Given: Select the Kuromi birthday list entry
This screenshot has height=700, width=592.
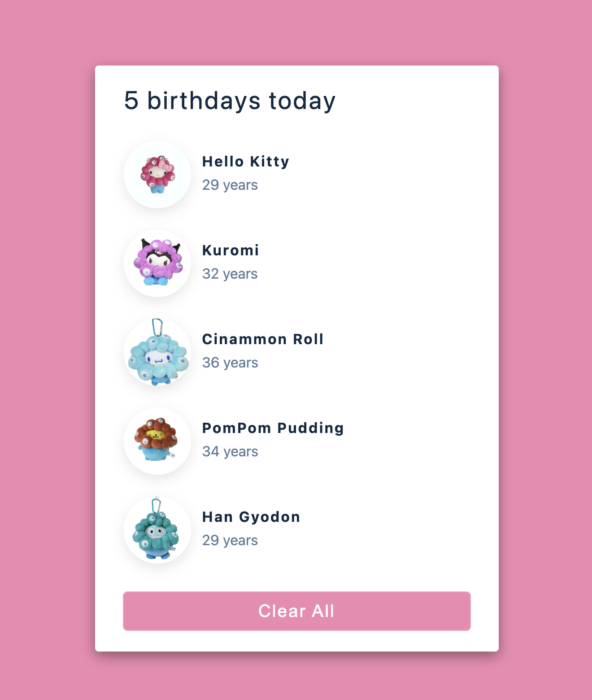Looking at the screenshot, I should click(296, 263).
